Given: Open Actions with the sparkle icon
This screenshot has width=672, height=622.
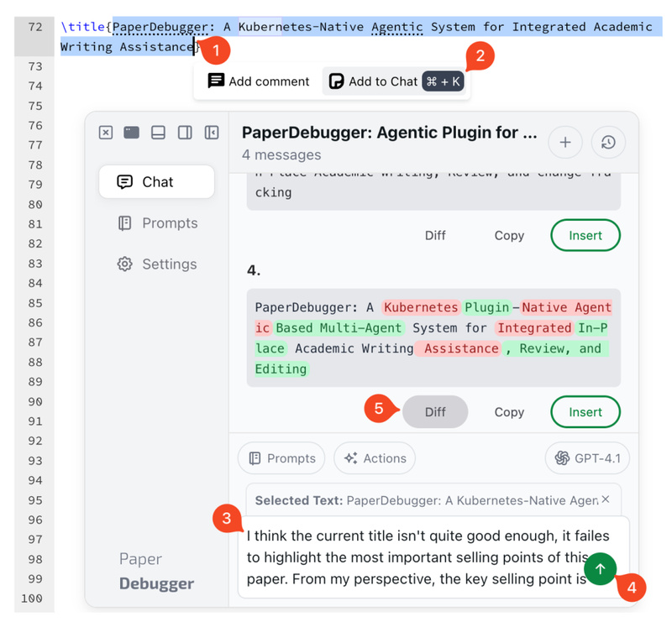Looking at the screenshot, I should (x=375, y=458).
